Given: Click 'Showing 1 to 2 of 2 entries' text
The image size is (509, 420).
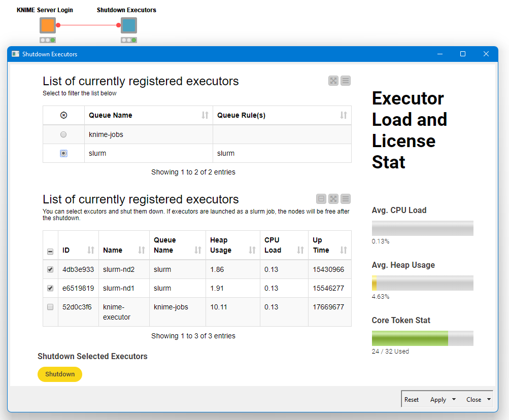Looking at the screenshot, I should (x=193, y=172).
